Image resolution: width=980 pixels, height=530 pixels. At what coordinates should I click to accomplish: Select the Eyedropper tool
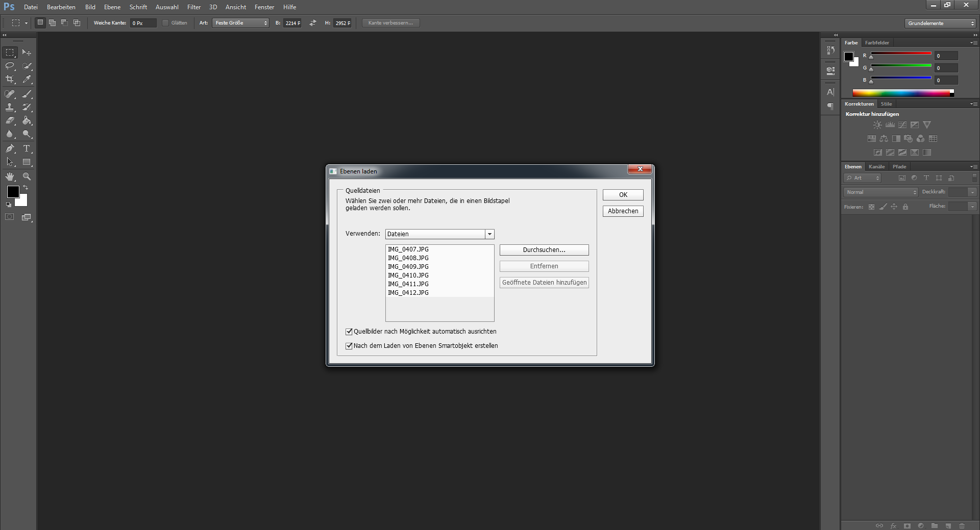point(27,80)
